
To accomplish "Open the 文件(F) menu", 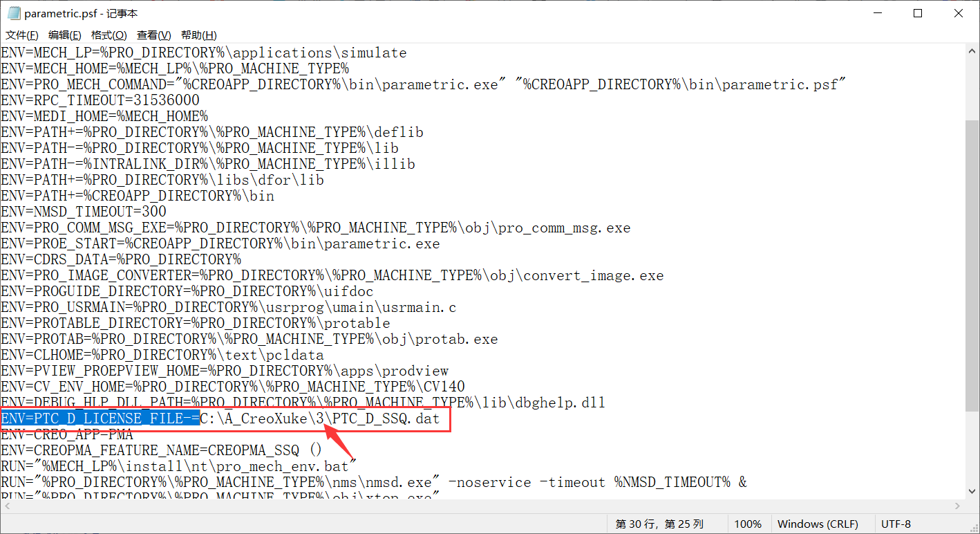I will click(22, 35).
